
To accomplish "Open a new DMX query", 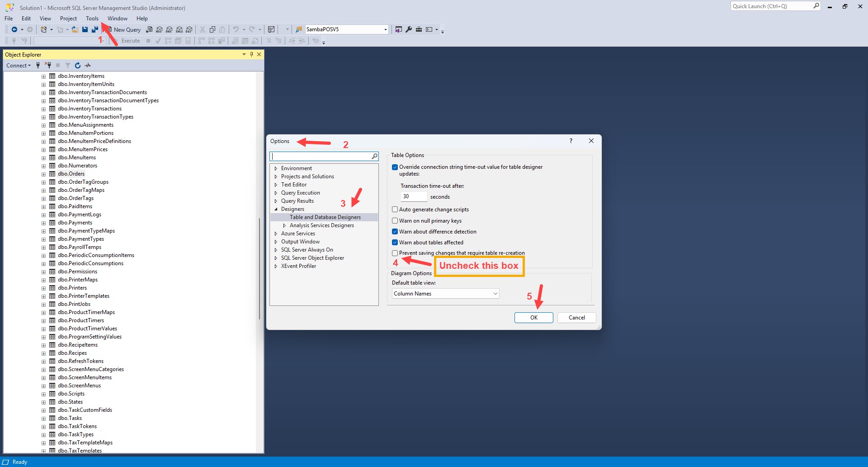I will pos(169,29).
